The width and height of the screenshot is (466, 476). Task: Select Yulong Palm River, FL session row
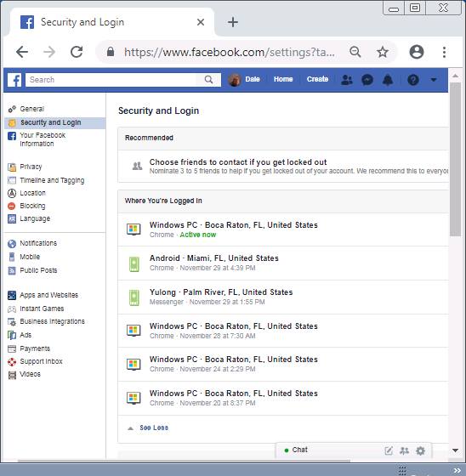click(283, 297)
